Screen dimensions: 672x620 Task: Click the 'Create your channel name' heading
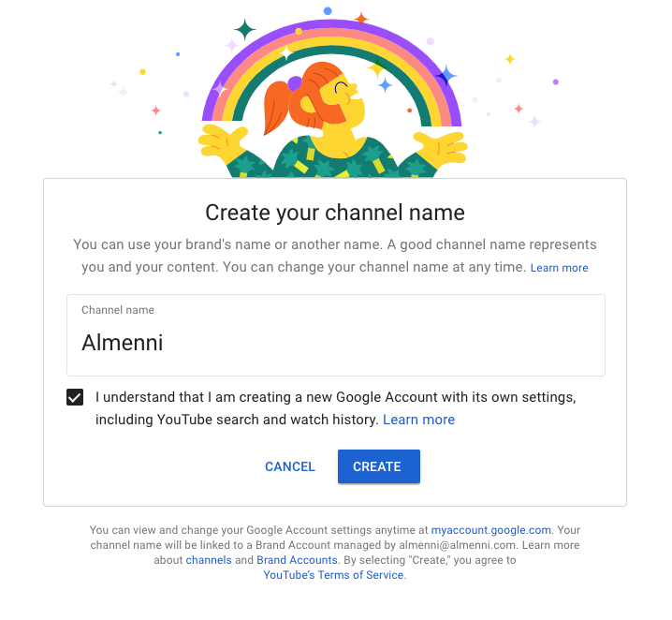335,213
